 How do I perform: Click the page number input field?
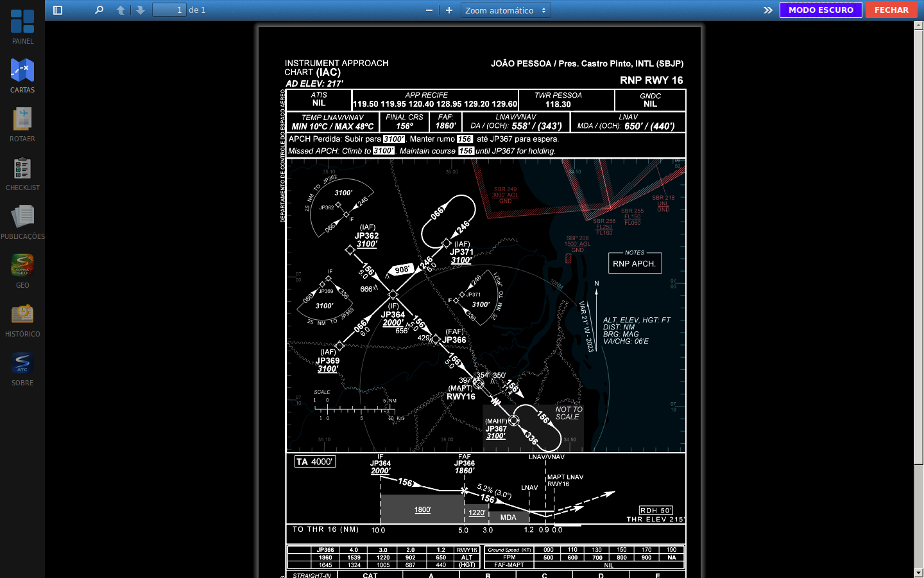click(169, 10)
